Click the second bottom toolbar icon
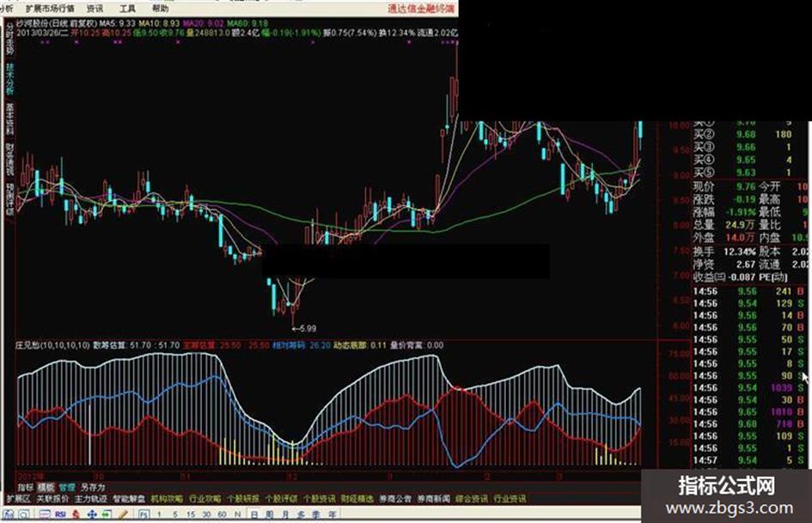The width and height of the screenshot is (812, 523). [23, 514]
